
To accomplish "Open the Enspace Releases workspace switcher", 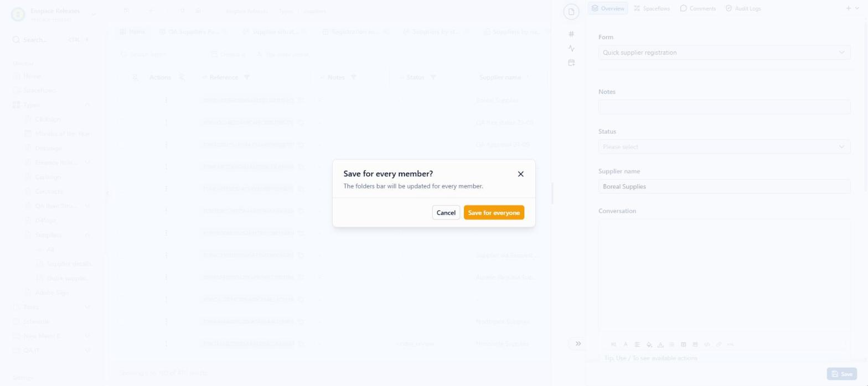I will click(53, 14).
